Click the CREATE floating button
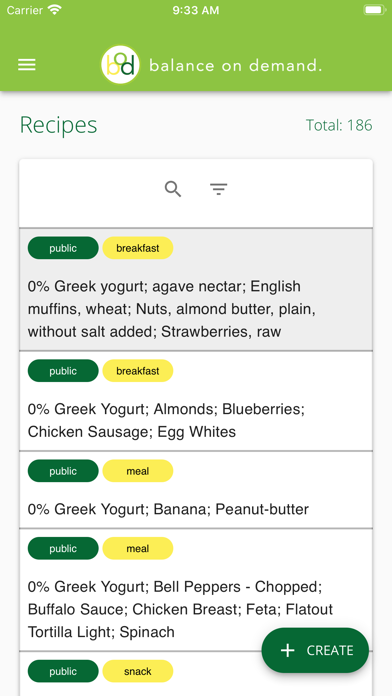The height and width of the screenshot is (696, 392). tap(315, 650)
